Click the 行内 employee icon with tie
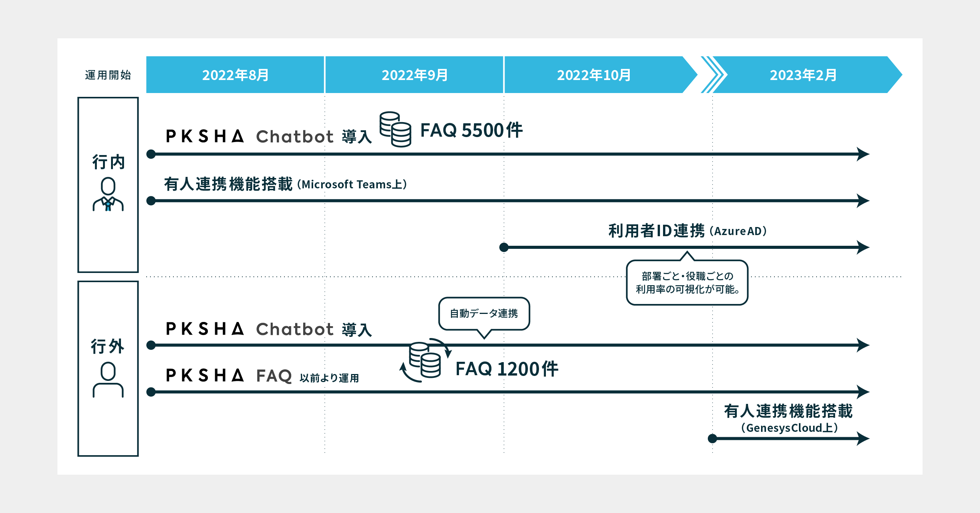This screenshot has height=513, width=980. coord(108,194)
